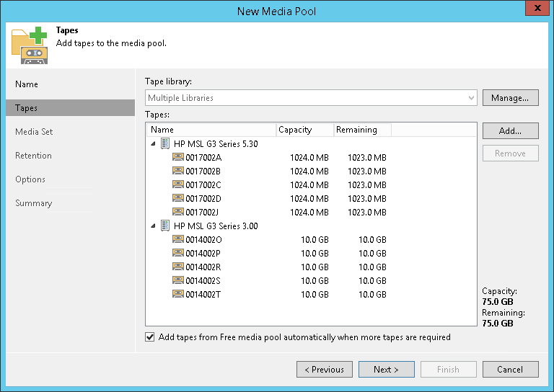Click the tape icon beside 0017002C
The height and width of the screenshot is (392, 554).
point(178,184)
